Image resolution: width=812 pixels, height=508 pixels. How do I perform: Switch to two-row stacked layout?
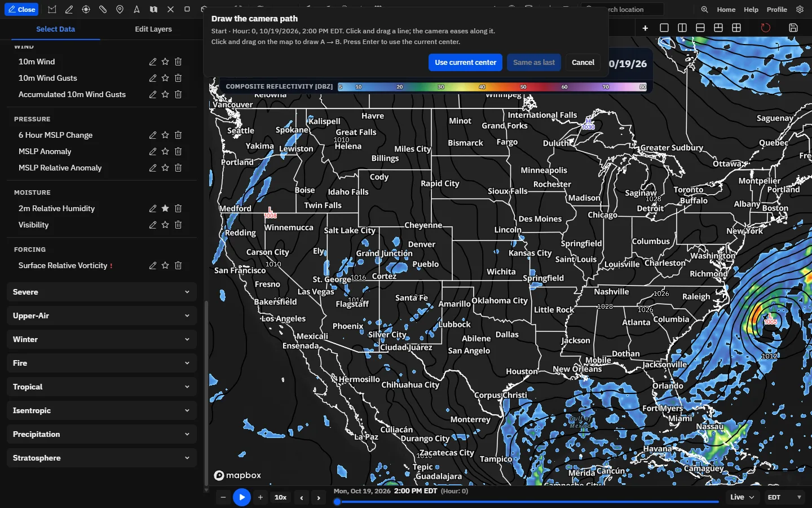pos(700,28)
